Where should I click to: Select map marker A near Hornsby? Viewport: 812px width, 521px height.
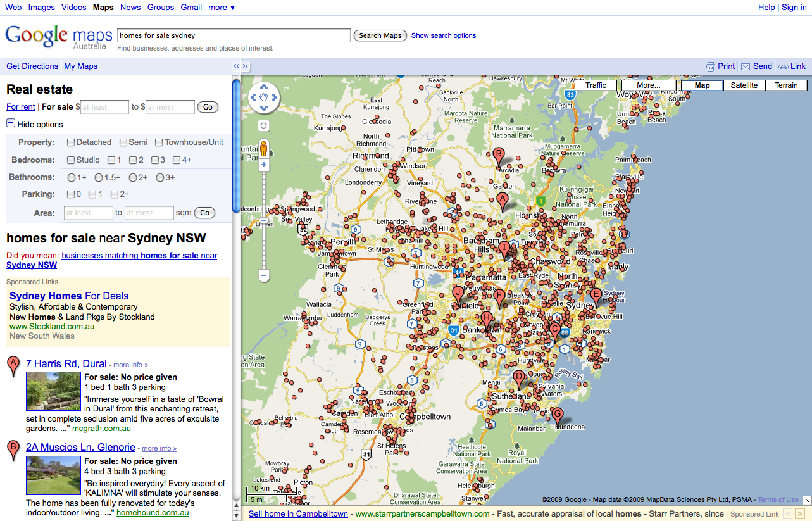503,201
